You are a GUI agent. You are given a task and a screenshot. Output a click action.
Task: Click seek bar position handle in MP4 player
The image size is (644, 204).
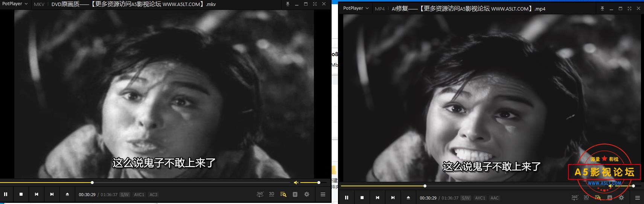click(425, 186)
